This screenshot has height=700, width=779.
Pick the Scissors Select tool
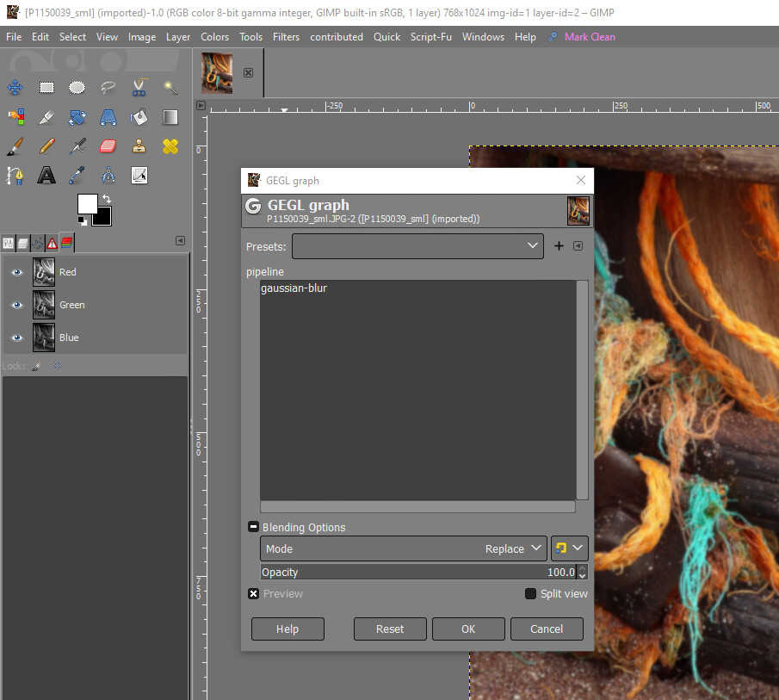(139, 87)
